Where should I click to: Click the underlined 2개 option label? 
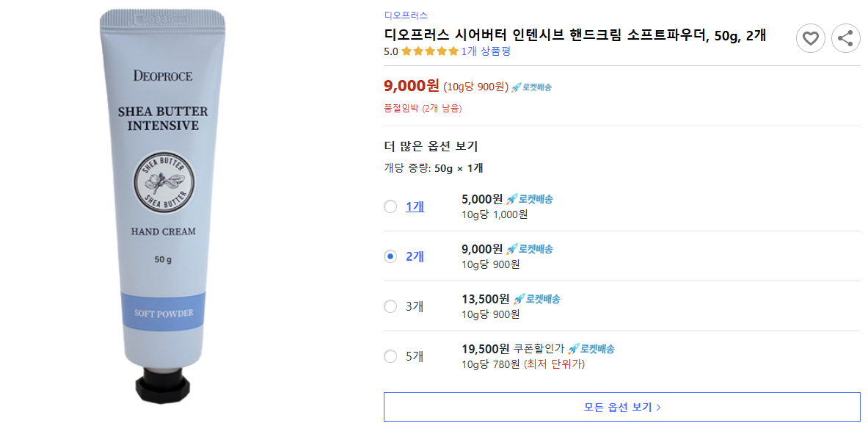[x=416, y=256]
